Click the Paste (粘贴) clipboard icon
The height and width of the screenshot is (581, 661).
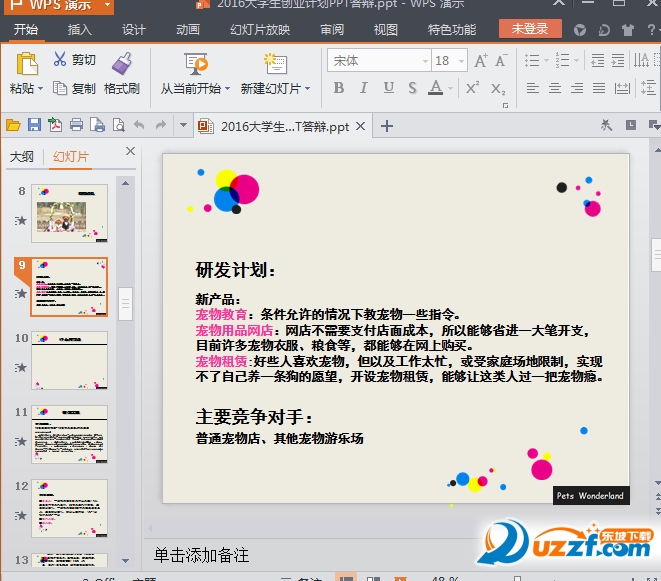(x=27, y=63)
